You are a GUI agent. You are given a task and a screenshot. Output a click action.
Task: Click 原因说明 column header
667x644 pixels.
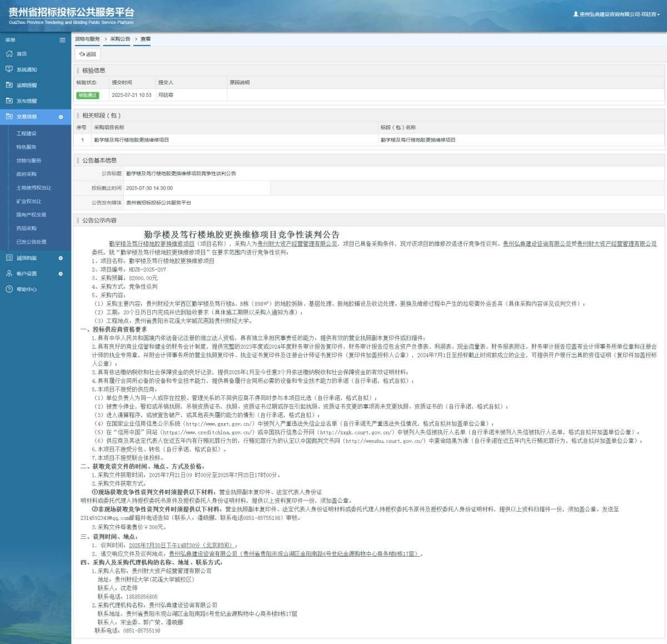240,83
